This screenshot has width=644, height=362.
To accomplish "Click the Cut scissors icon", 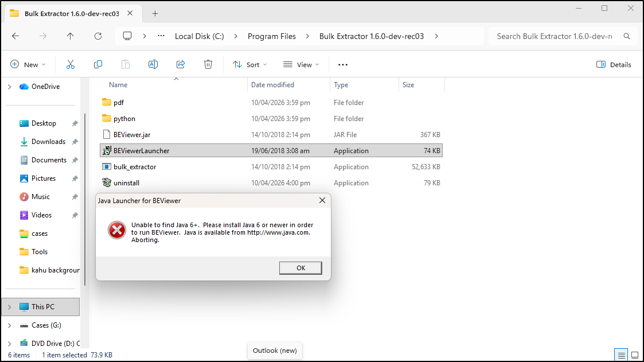I will tap(71, 64).
